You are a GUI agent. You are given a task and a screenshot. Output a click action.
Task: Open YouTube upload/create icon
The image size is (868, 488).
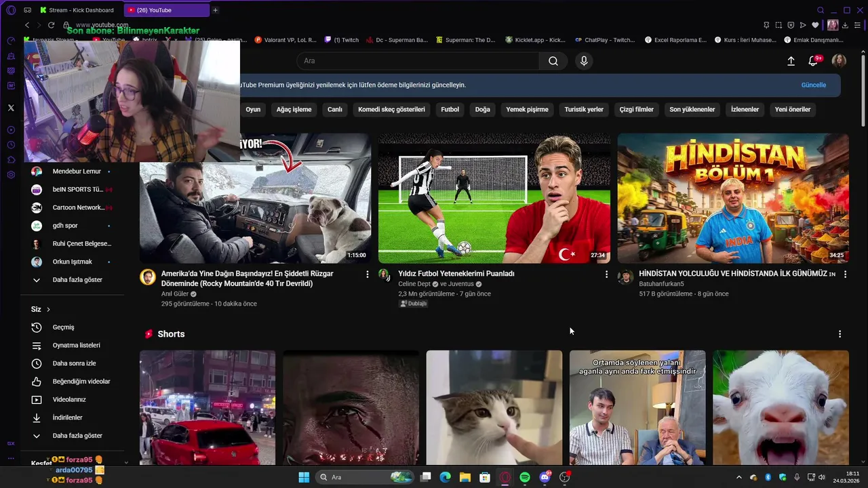tap(791, 61)
